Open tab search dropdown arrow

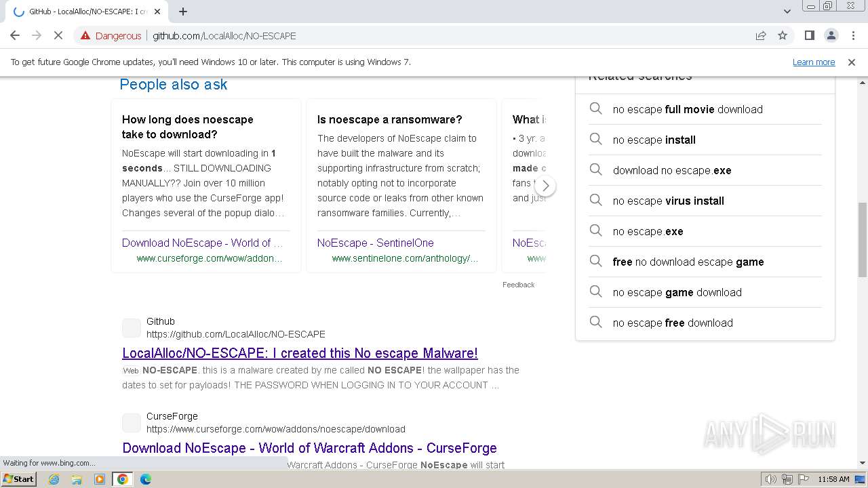click(787, 12)
